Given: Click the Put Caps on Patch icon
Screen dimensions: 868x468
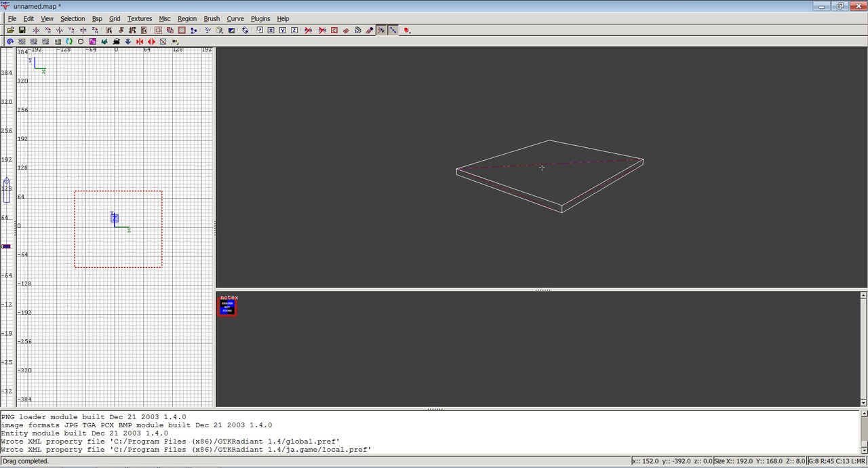Looking at the screenshot, I should (x=370, y=31).
